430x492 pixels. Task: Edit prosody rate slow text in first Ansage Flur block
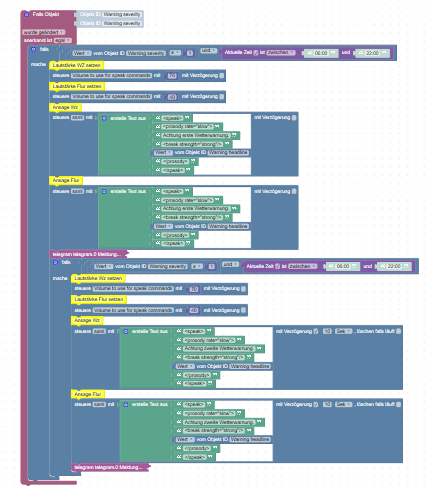coord(188,200)
